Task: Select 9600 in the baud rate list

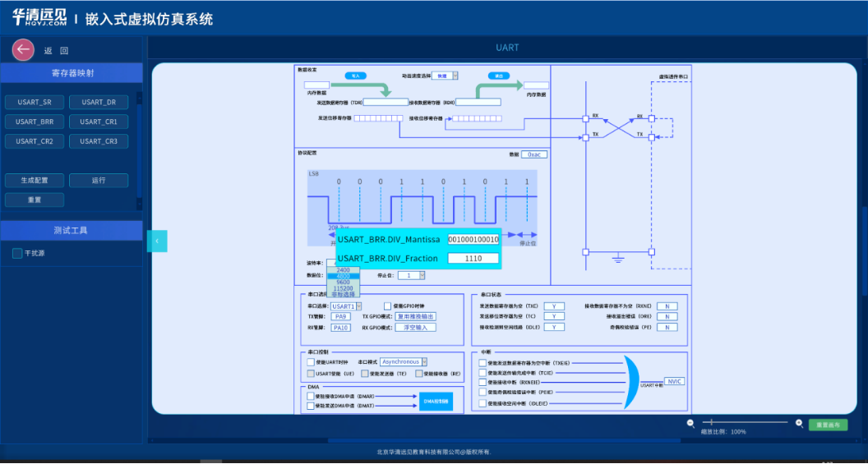Action: point(344,282)
